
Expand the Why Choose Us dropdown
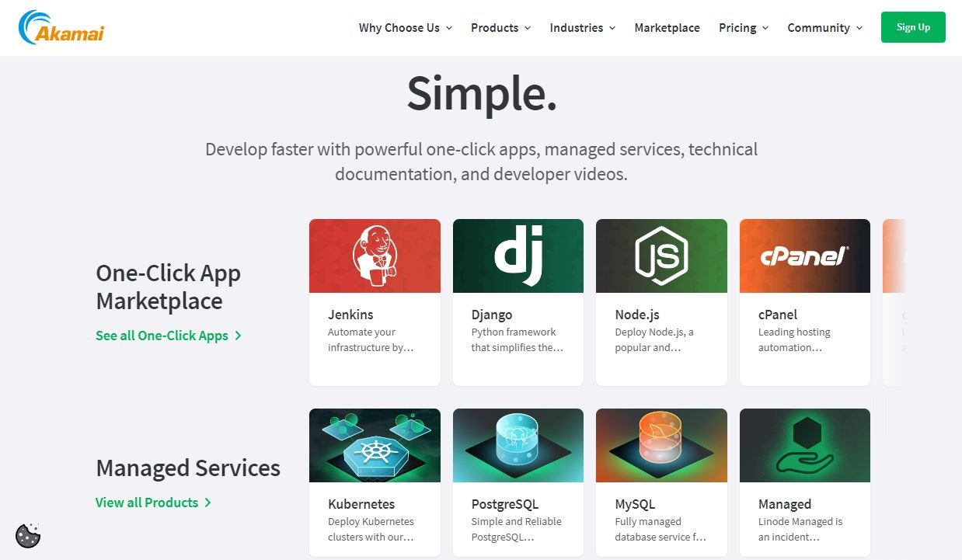click(x=405, y=28)
